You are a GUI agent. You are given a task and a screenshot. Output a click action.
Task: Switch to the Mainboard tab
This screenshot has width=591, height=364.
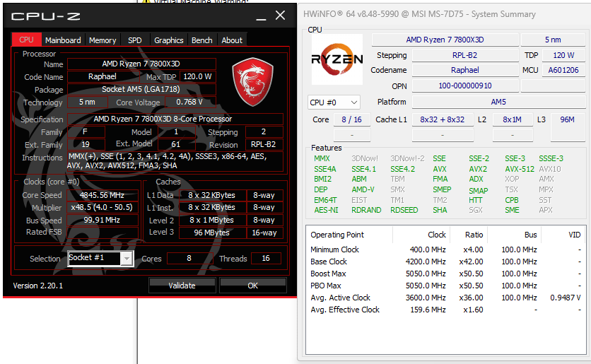pyautogui.click(x=63, y=40)
